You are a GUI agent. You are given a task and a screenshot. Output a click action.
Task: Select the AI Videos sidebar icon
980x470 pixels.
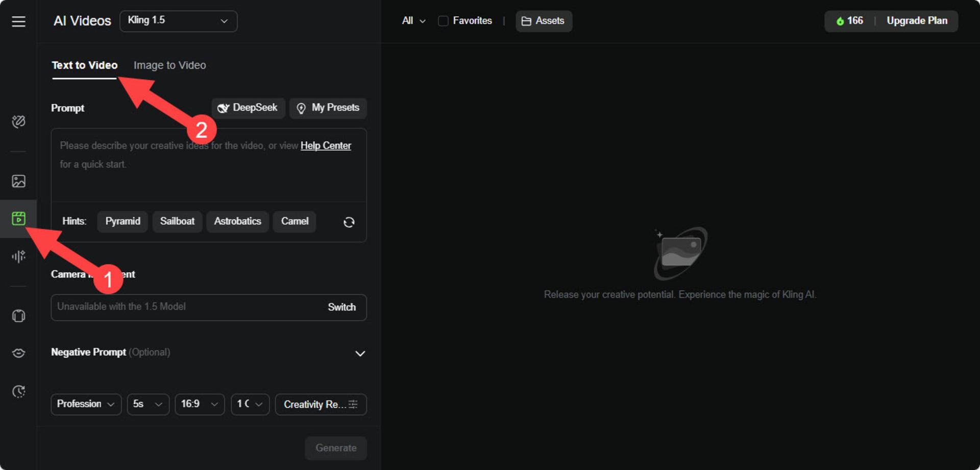(18, 219)
